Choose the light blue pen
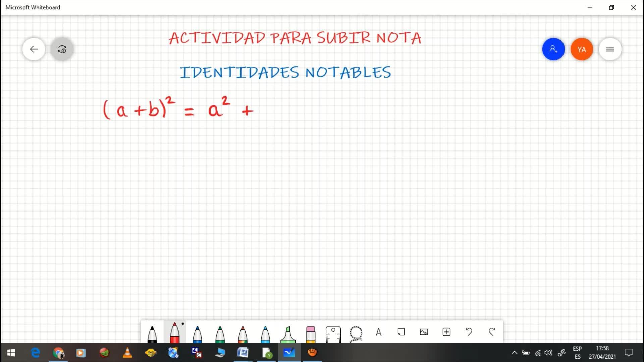 click(x=265, y=334)
